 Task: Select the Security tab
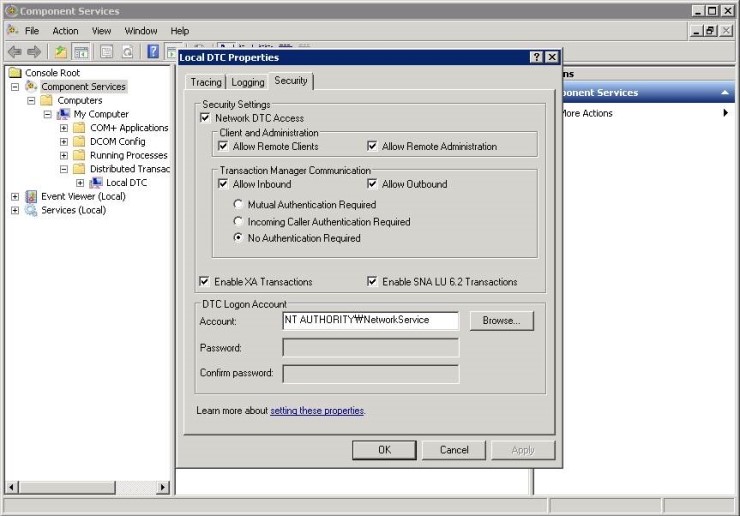point(291,81)
